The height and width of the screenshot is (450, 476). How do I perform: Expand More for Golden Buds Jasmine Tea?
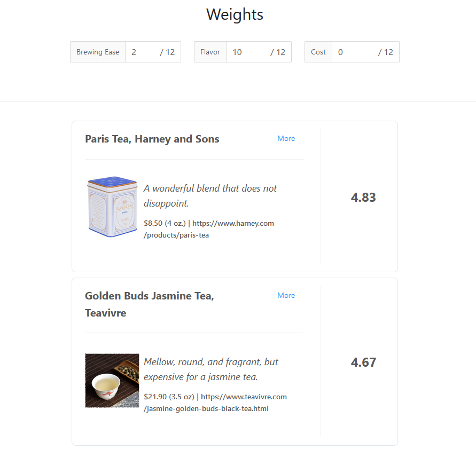[286, 296]
